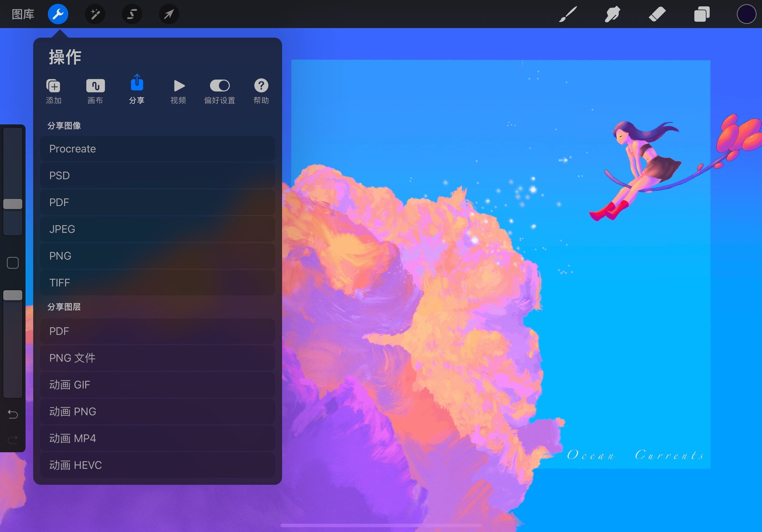Export 动画 PNG
This screenshot has width=762, height=532.
[158, 412]
